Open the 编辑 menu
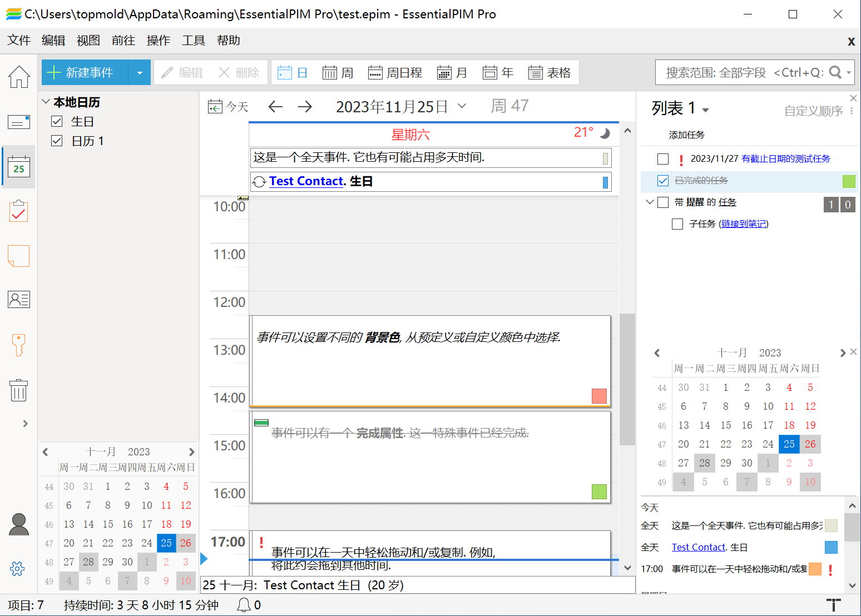This screenshot has width=861, height=616. (53, 41)
